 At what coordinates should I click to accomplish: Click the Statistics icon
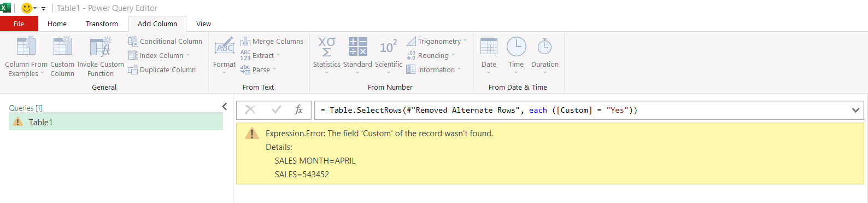click(327, 47)
